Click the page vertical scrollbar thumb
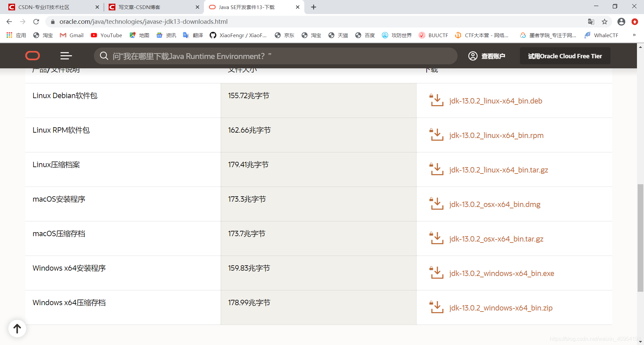 pyautogui.click(x=640, y=238)
